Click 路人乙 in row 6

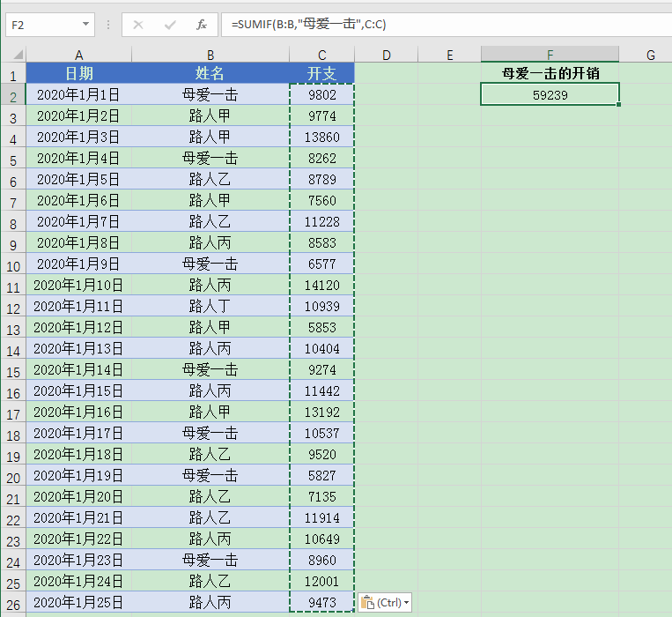click(210, 179)
